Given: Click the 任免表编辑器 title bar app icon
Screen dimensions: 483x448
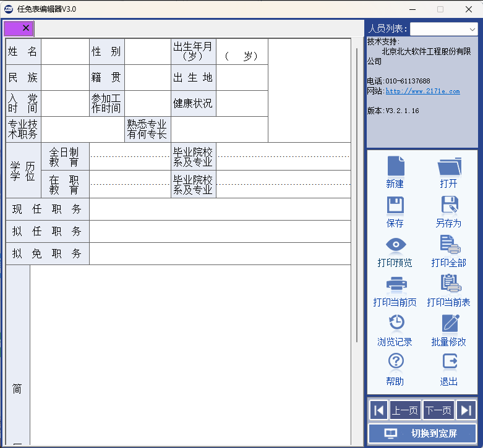Looking at the screenshot, I should click(x=9, y=9).
